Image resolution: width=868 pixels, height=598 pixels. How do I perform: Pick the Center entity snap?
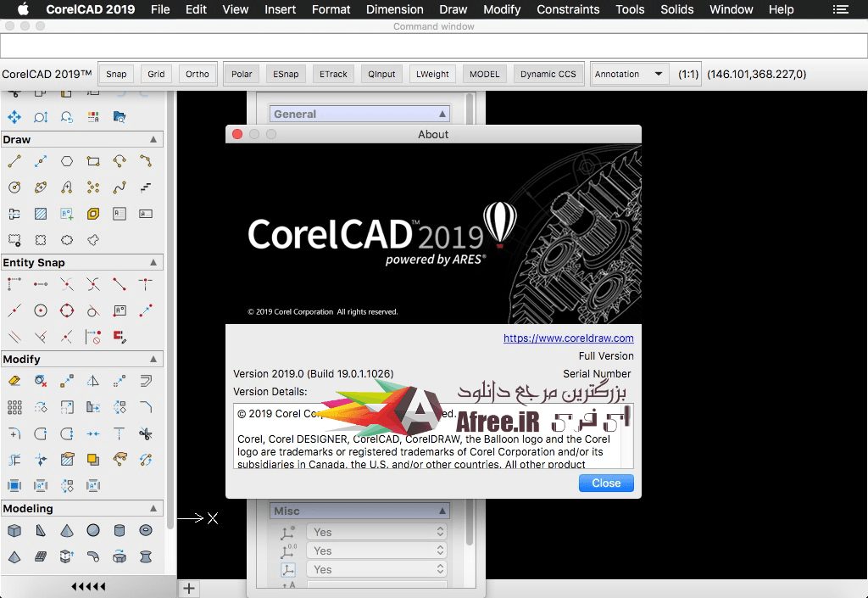[41, 310]
